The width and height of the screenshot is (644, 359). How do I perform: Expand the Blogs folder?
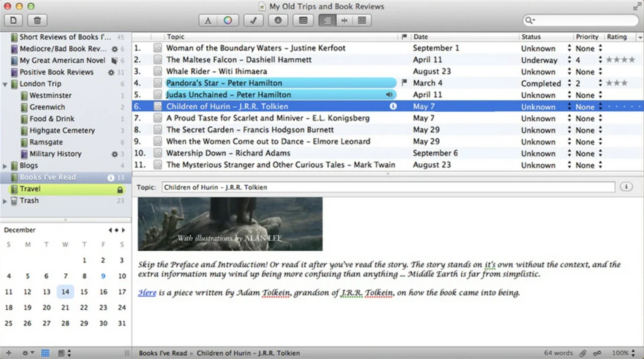(5, 166)
